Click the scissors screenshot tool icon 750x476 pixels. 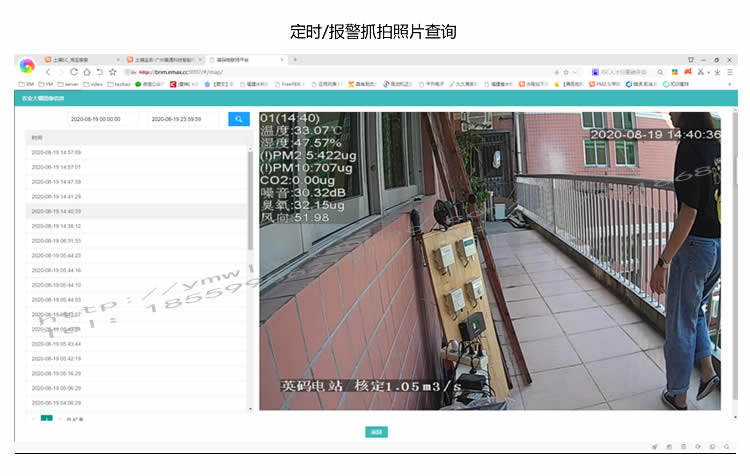coord(701,72)
